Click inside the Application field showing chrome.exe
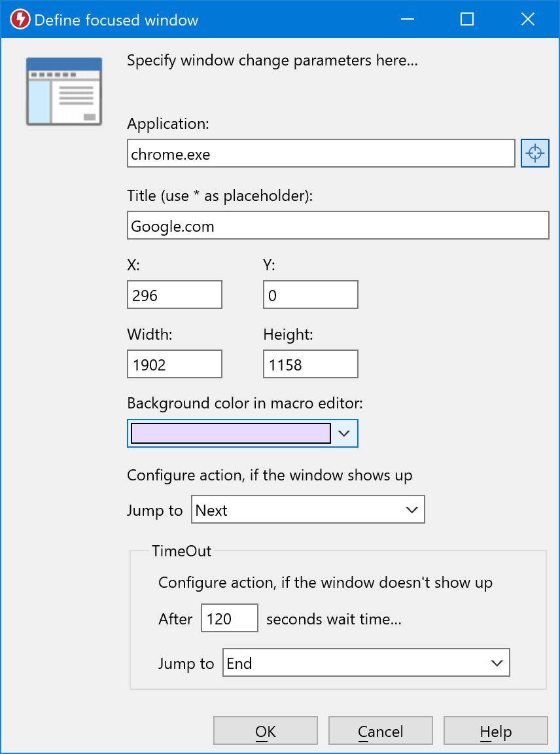The image size is (560, 754). click(262, 153)
